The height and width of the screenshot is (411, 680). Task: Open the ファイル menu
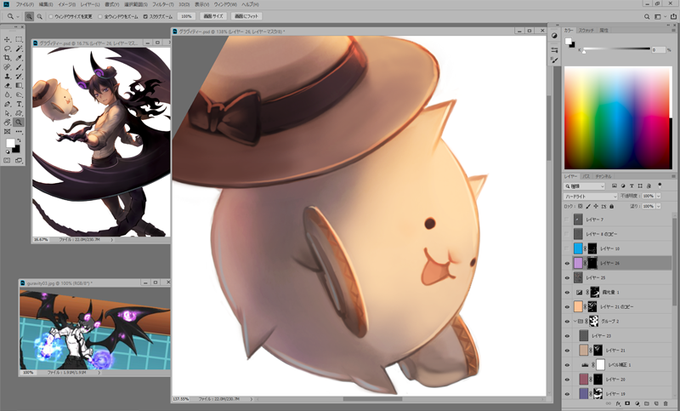pyautogui.click(x=25, y=4)
